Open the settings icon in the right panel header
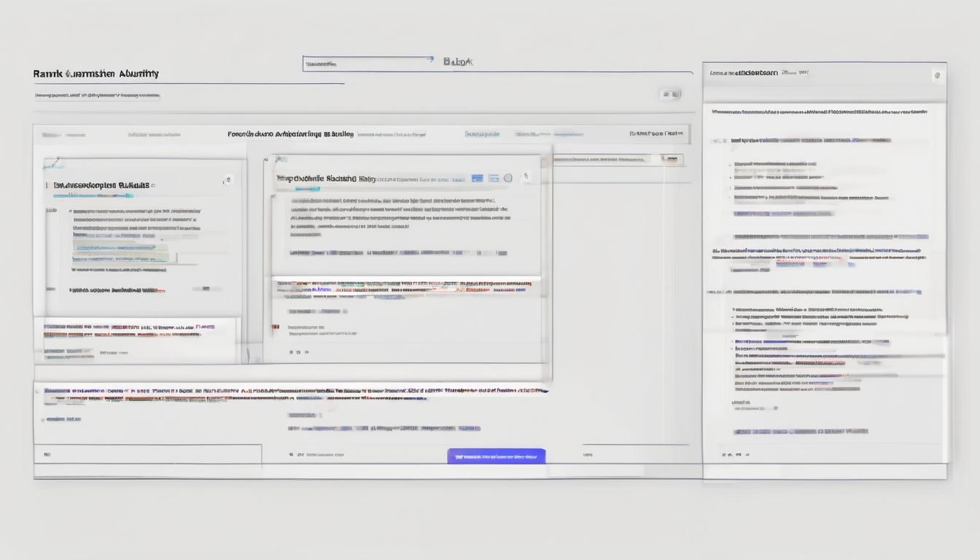The image size is (980, 560). (938, 76)
